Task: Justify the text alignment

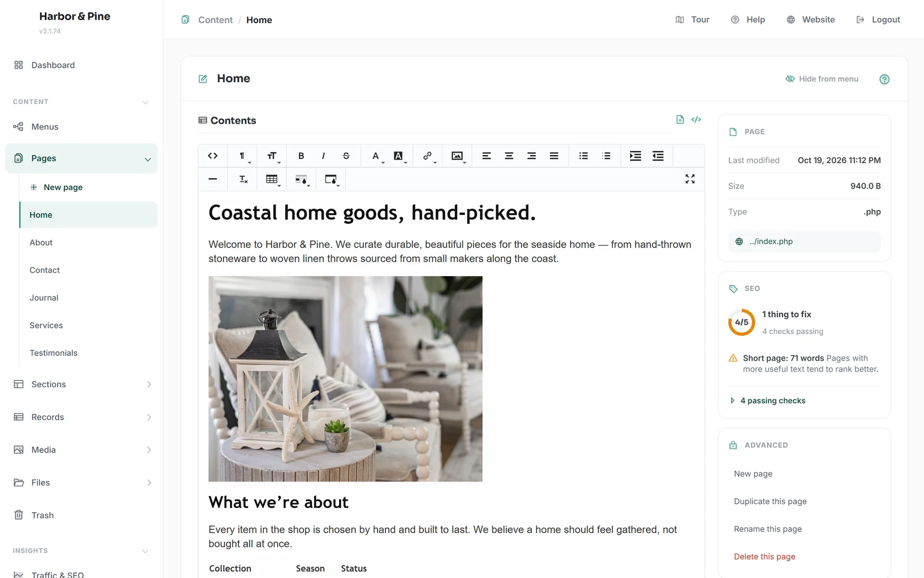Action: (x=554, y=155)
